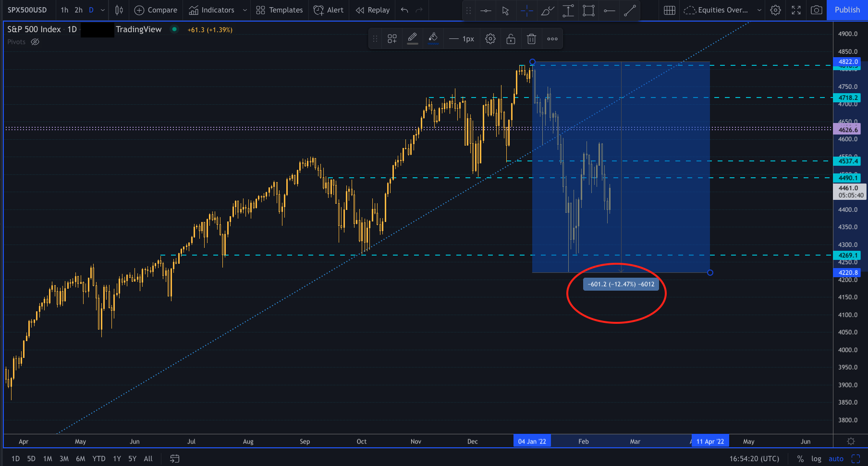
Task: Click the top-left anchor of blue rectangle
Action: click(x=532, y=62)
